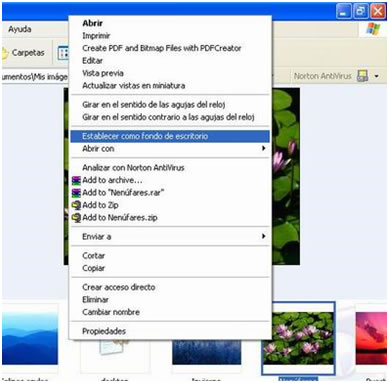The image size is (389, 383).
Task: Click the Carpetas toolbar button
Action: pos(23,52)
